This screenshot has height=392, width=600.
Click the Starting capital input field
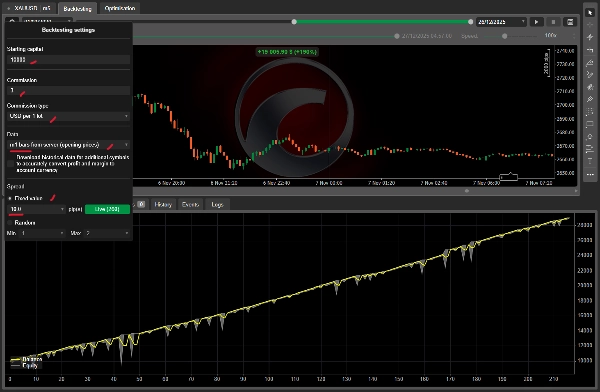(x=68, y=60)
